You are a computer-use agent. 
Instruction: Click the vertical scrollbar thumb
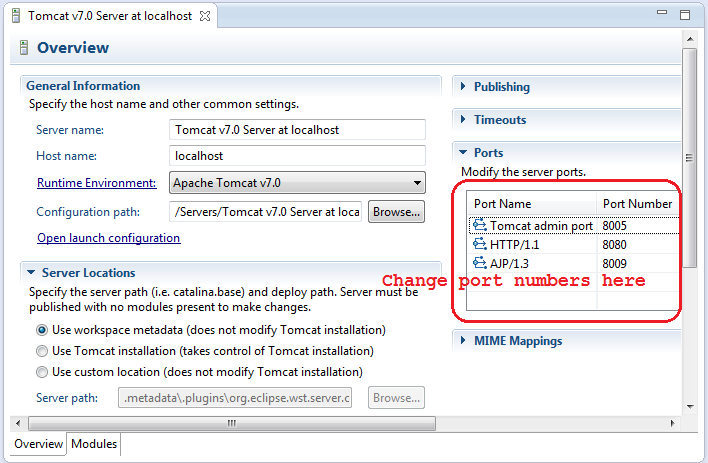click(x=689, y=158)
